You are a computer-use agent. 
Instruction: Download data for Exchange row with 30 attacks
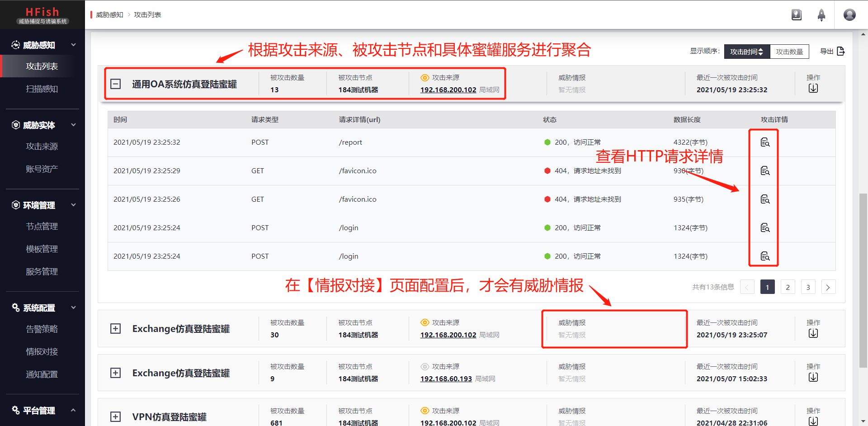(813, 333)
